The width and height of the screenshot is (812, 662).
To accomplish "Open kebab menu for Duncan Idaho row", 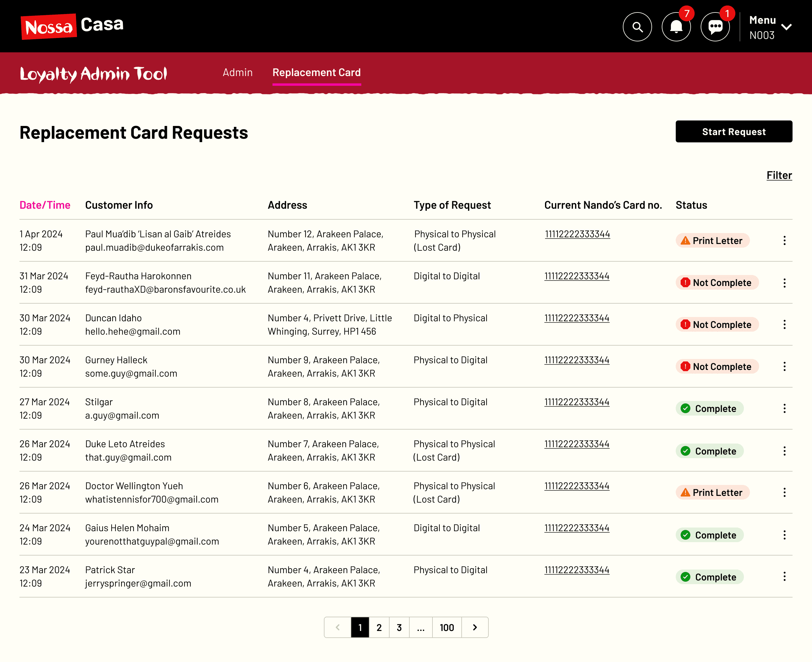I will pos(784,325).
